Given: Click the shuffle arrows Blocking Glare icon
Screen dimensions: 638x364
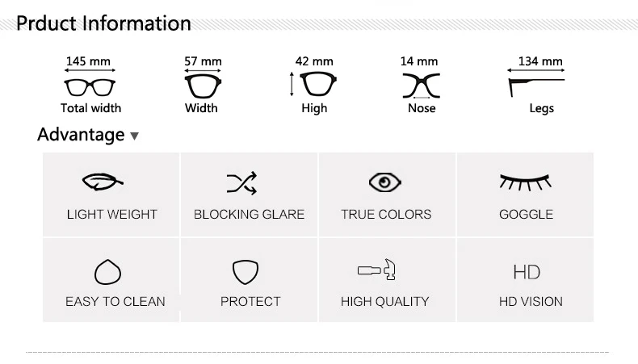Looking at the screenshot, I should [x=241, y=183].
